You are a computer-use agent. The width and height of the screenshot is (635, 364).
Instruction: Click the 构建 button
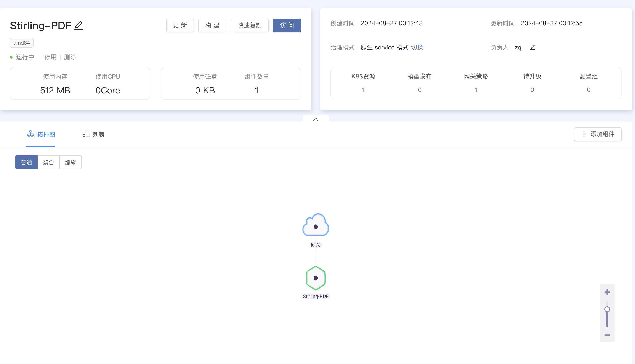pyautogui.click(x=212, y=26)
